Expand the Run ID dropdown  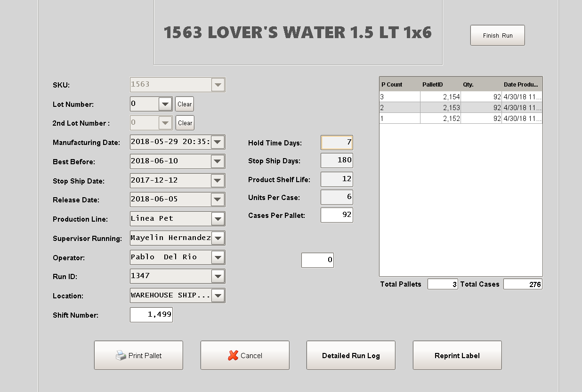click(x=218, y=276)
